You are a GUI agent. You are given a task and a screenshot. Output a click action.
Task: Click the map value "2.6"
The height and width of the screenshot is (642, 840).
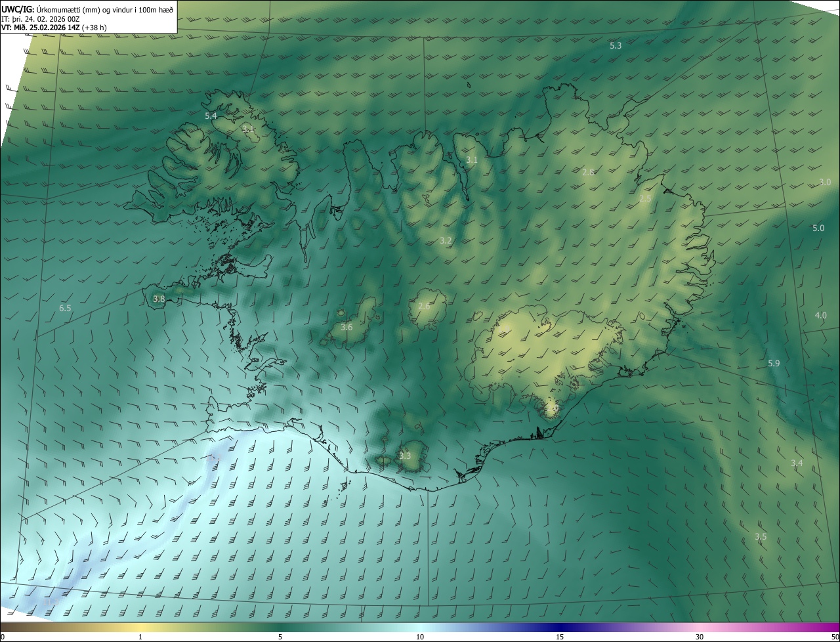424,306
